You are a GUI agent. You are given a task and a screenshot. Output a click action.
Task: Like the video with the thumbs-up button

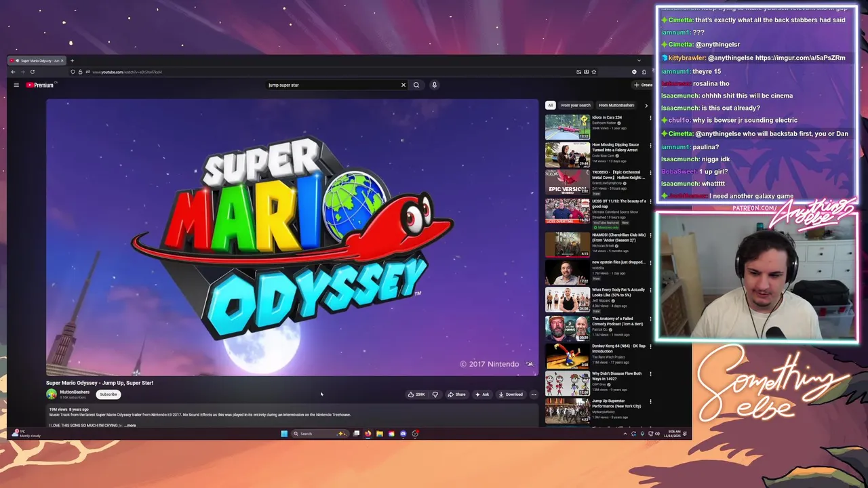[x=416, y=394]
